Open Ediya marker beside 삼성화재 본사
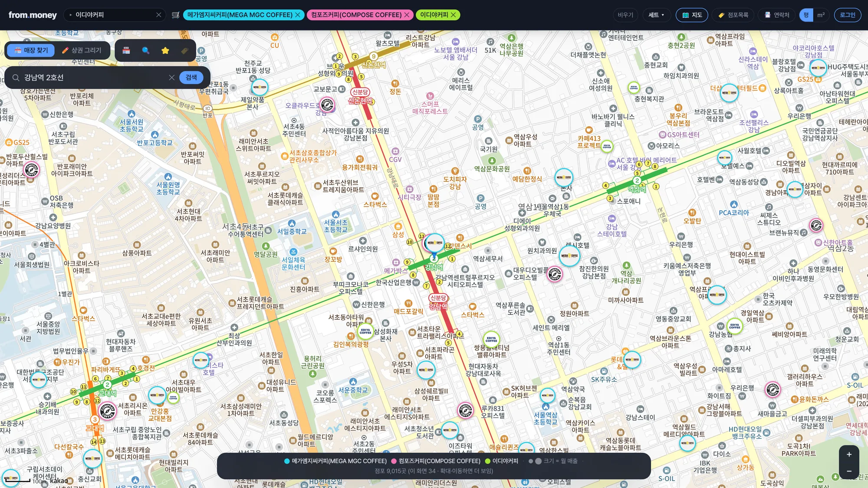Viewport: 868px width, 488px height. [x=365, y=331]
